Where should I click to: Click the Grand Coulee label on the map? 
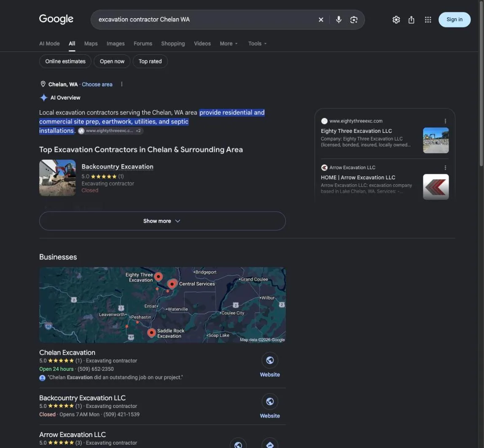click(254, 279)
